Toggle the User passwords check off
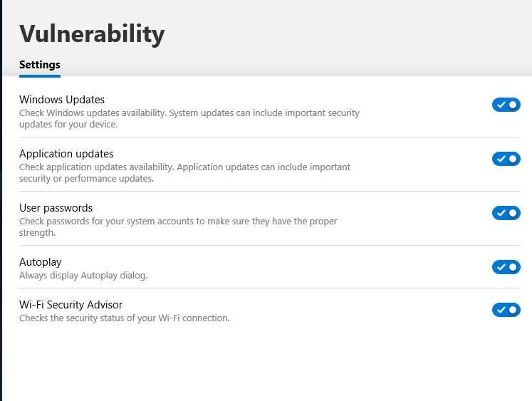The image size is (532, 401). point(506,213)
